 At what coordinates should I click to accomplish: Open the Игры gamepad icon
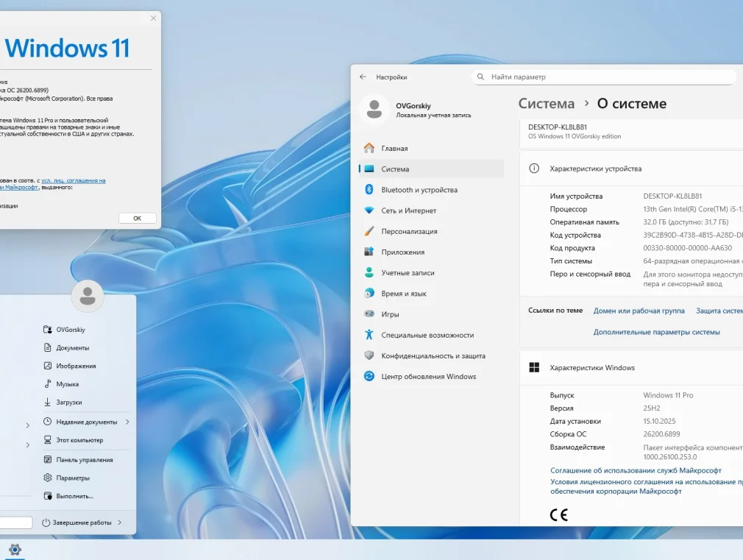tap(369, 314)
